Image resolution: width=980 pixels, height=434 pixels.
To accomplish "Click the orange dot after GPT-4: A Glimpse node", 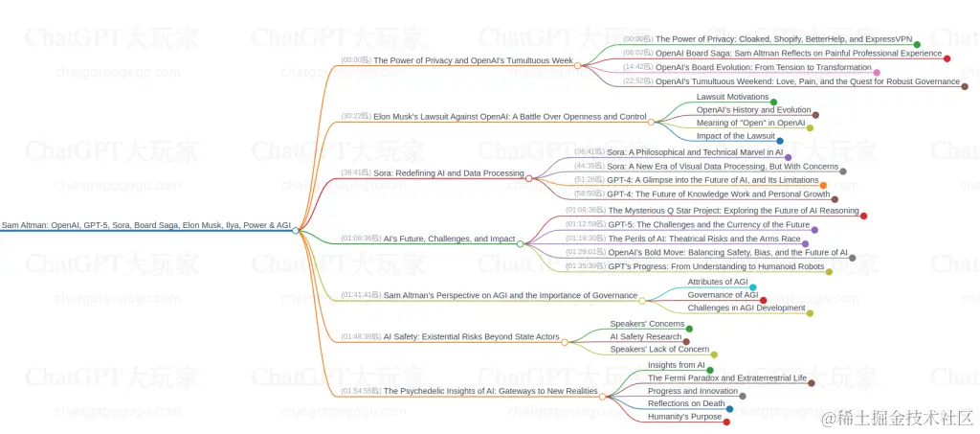I will coord(824,186).
